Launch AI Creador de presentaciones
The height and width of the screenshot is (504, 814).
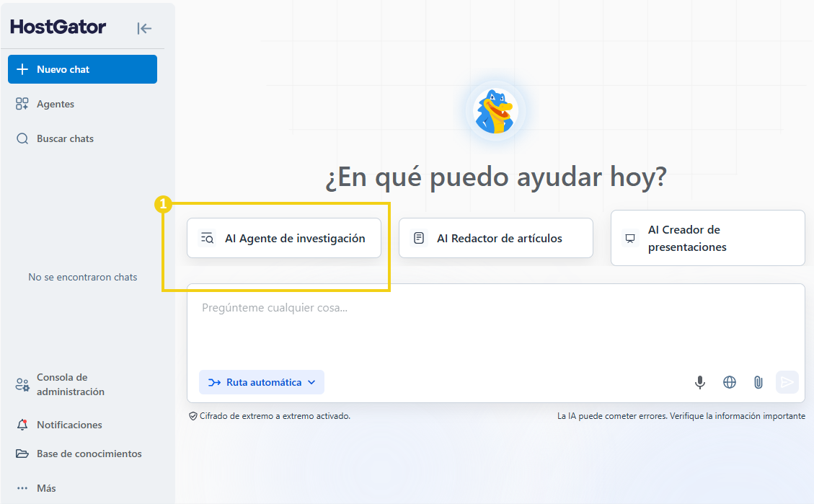[707, 238]
